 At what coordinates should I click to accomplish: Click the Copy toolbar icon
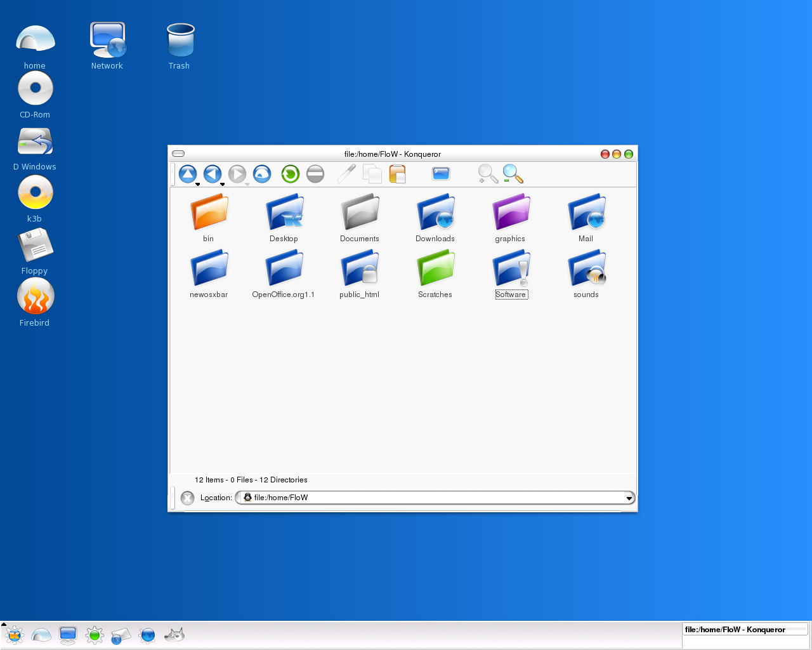[372, 173]
